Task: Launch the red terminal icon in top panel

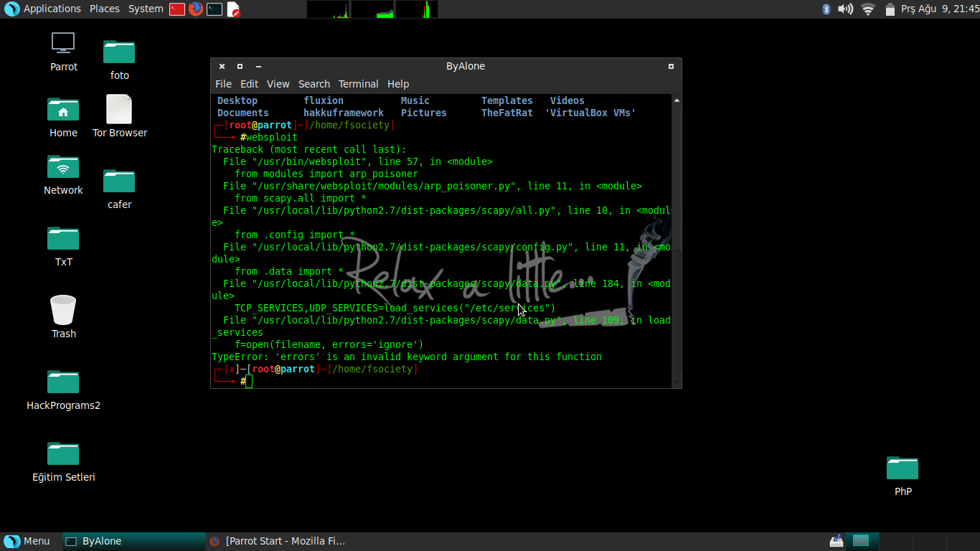Action: point(177,9)
